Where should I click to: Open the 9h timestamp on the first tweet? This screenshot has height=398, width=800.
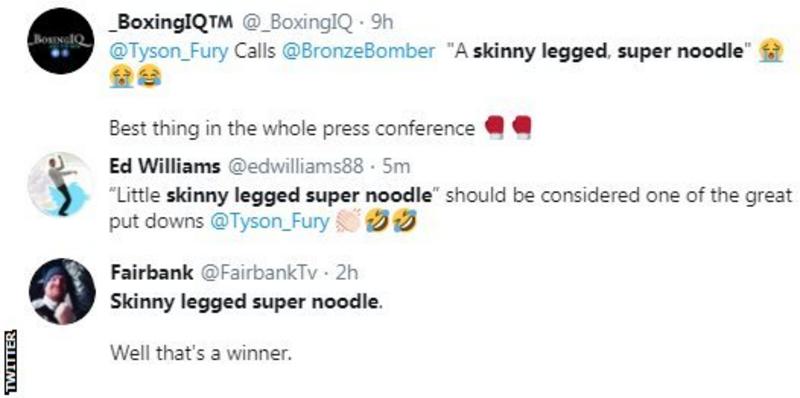380,22
